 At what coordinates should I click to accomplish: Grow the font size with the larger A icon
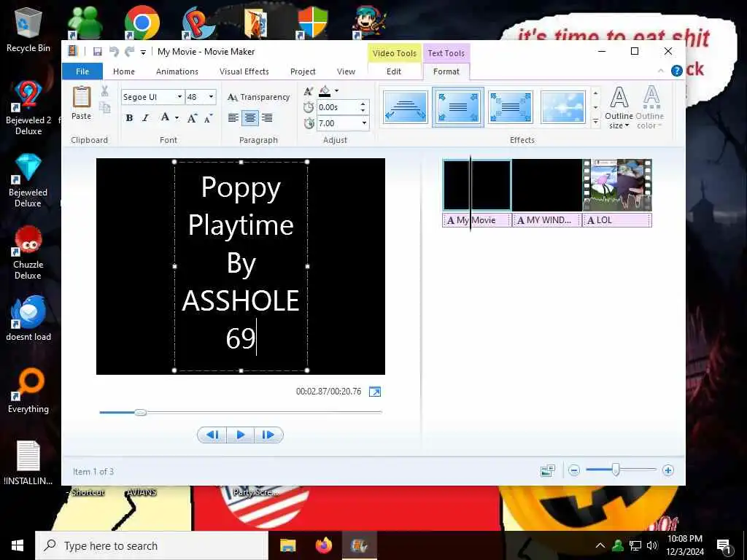click(x=192, y=118)
